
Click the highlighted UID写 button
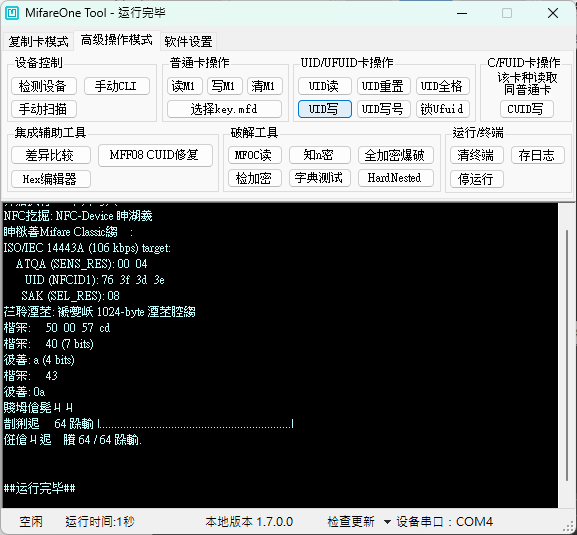click(325, 109)
